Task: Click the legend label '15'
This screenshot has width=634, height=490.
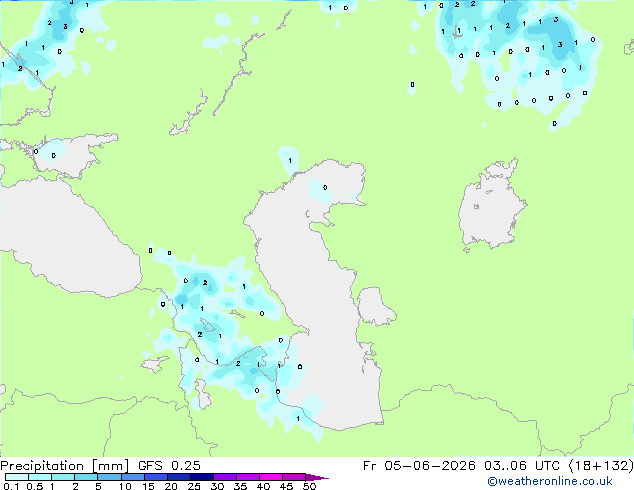Action: [148, 486]
